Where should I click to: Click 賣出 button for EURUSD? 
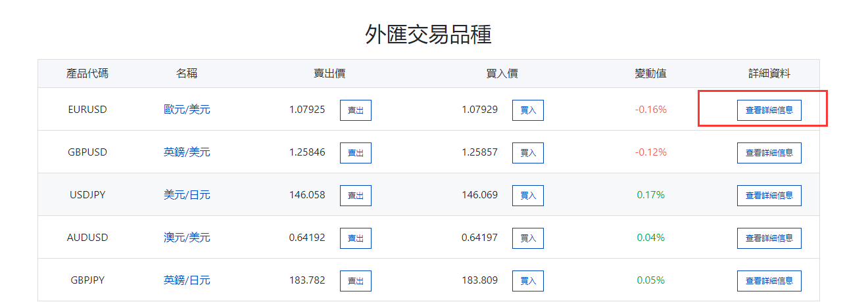point(355,110)
